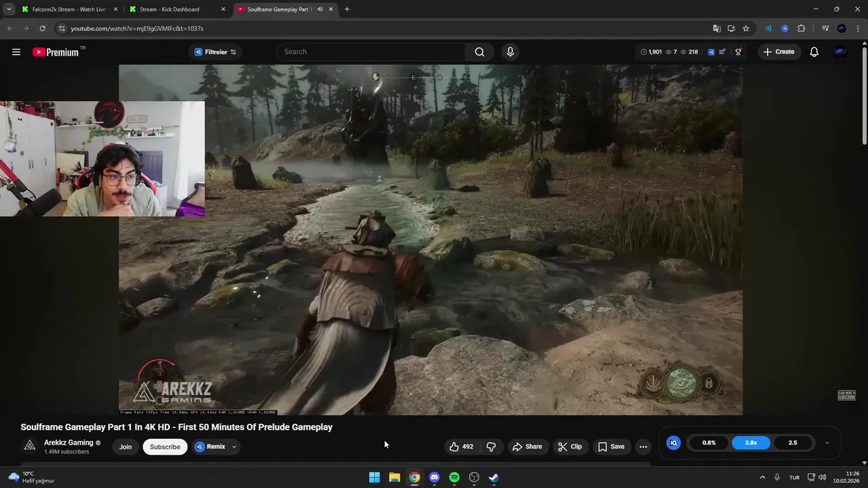Click the address bar URL
The width and height of the screenshot is (868, 488).
(137, 28)
